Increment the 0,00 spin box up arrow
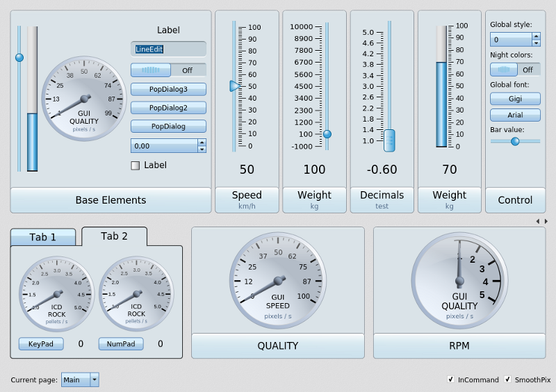 pos(202,142)
